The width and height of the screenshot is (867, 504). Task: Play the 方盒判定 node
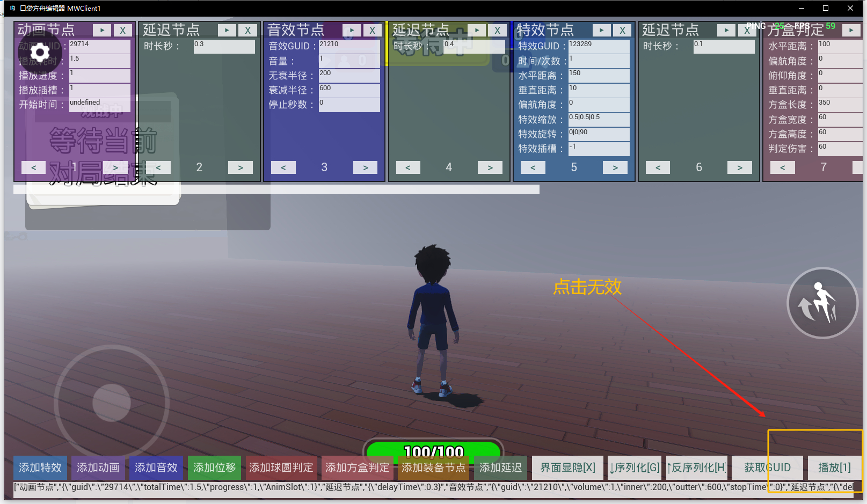(x=851, y=31)
